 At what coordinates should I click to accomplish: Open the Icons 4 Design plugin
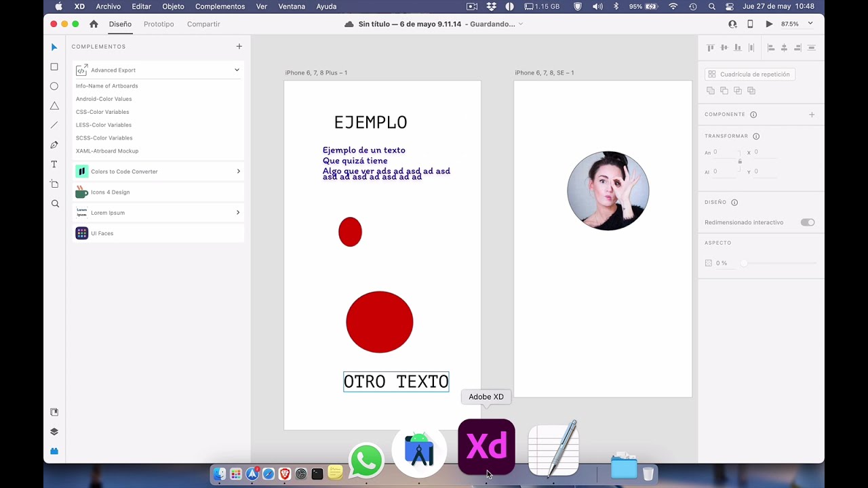pyautogui.click(x=157, y=192)
